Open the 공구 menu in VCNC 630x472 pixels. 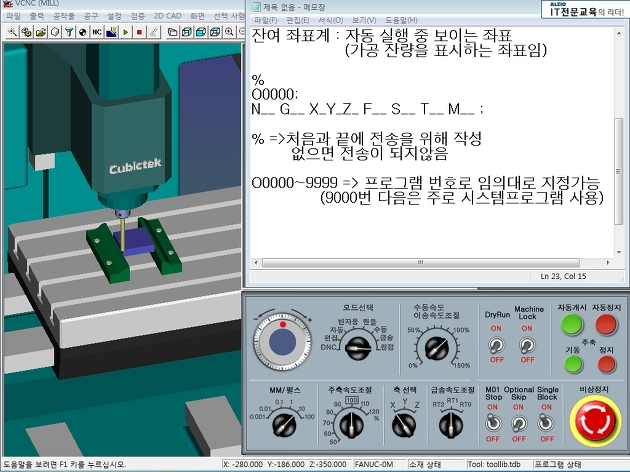click(x=90, y=16)
